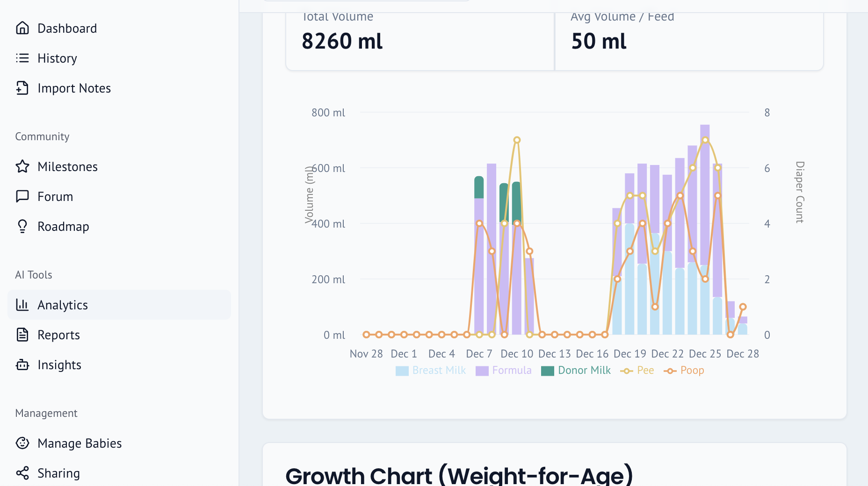
Task: Click the Analytics bar chart icon
Action: coord(22,305)
